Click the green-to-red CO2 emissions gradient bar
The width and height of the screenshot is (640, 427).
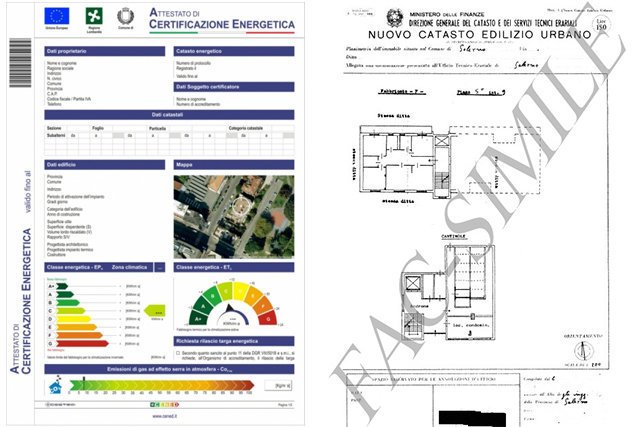(162, 385)
